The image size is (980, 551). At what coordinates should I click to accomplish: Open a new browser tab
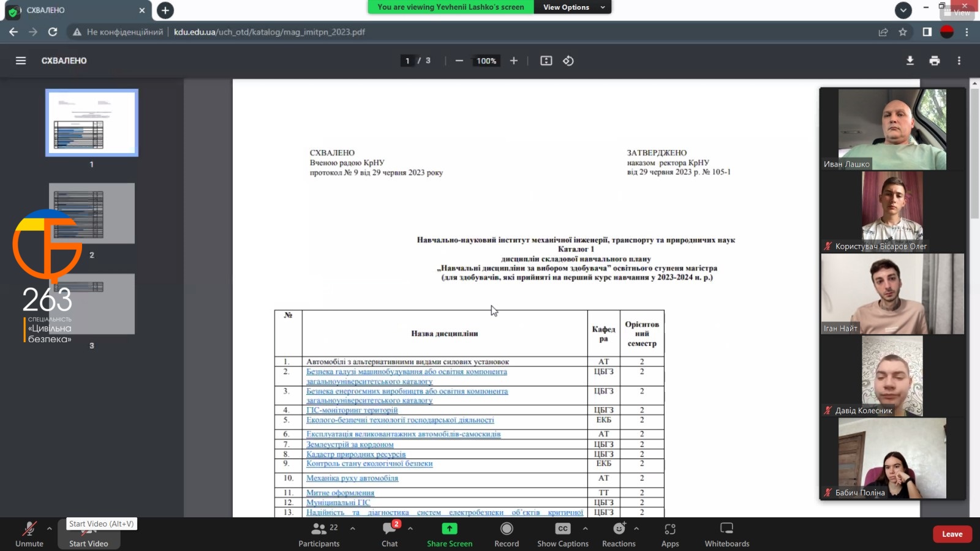165,10
